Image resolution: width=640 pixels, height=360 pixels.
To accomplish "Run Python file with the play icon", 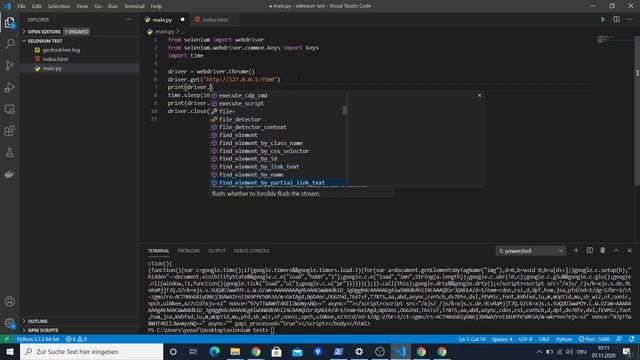I will pos(603,19).
